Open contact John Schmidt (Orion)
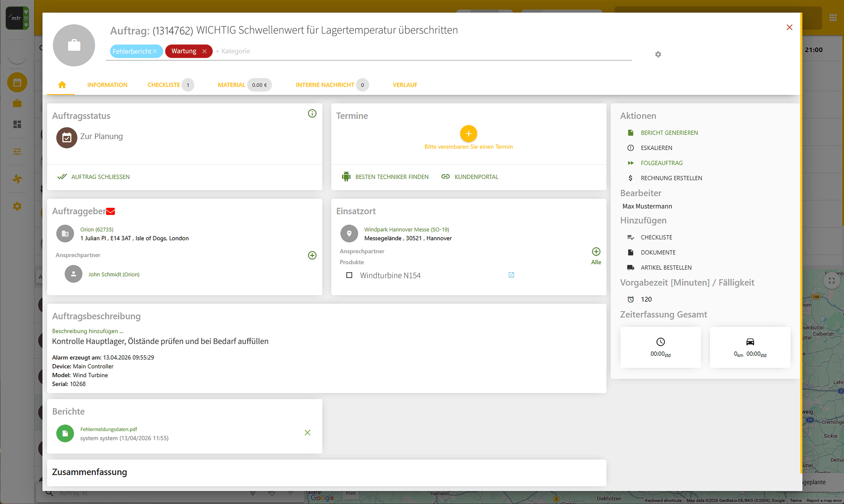 (114, 274)
